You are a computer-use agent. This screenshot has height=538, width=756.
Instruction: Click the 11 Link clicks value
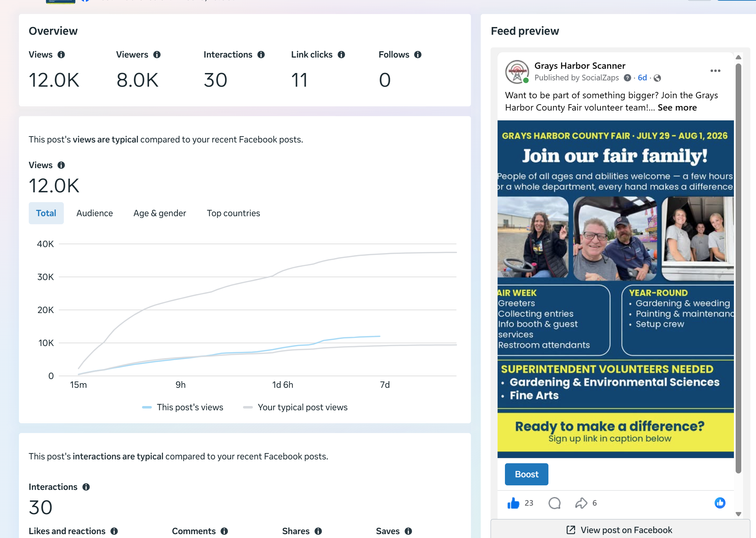tap(299, 80)
